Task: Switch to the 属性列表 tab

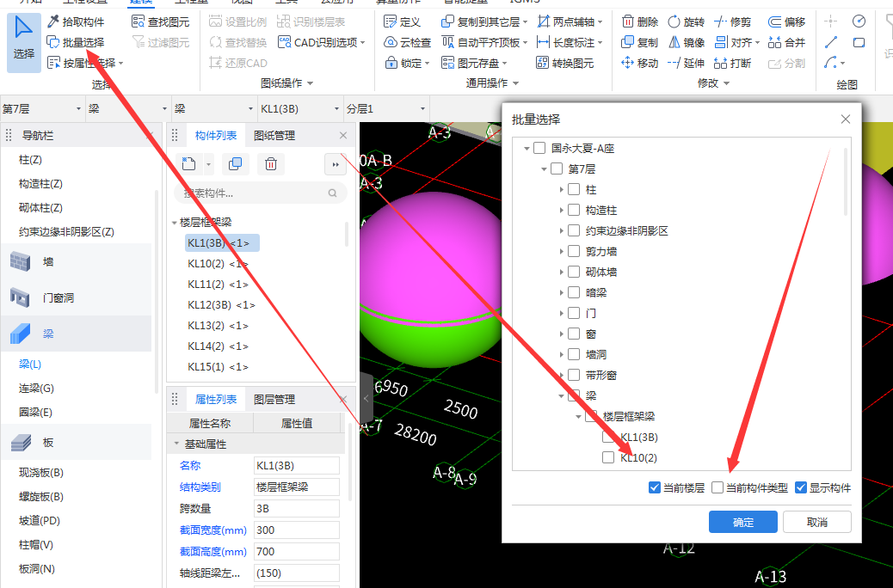Action: click(x=216, y=400)
